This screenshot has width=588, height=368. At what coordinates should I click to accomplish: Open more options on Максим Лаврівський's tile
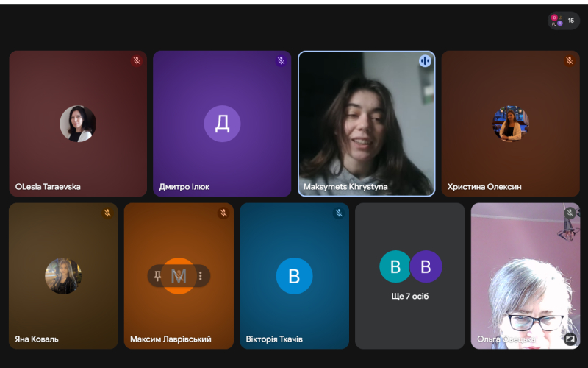tap(199, 276)
